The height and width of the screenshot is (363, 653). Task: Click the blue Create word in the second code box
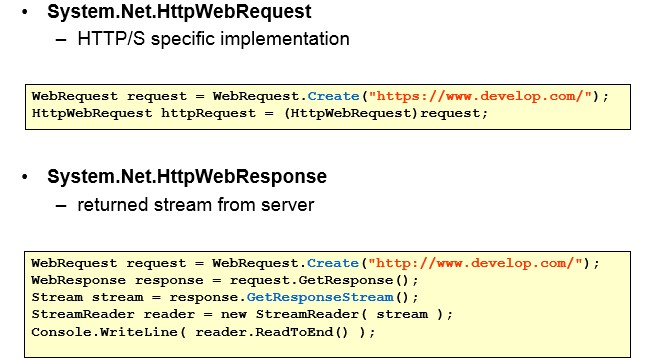tap(333, 263)
